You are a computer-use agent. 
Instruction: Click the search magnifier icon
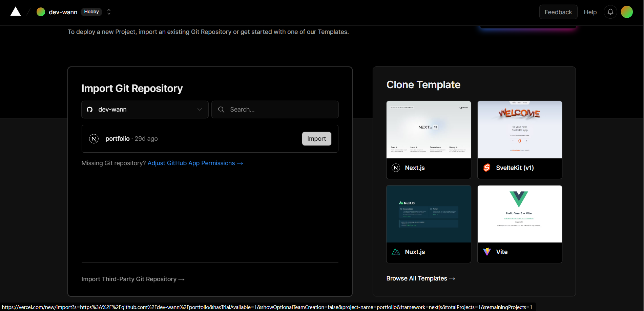[221, 110]
